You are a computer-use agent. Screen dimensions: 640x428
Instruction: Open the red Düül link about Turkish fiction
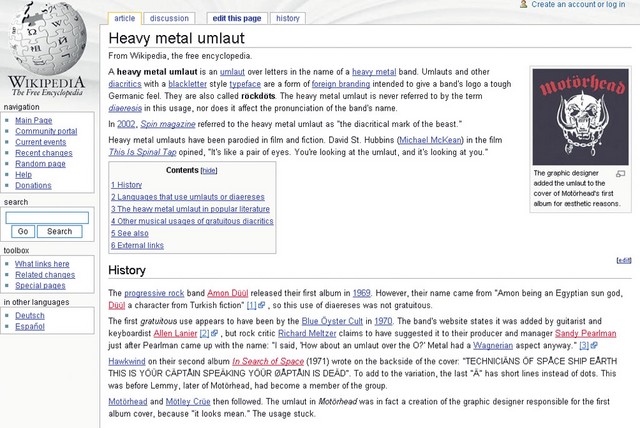pyautogui.click(x=116, y=305)
